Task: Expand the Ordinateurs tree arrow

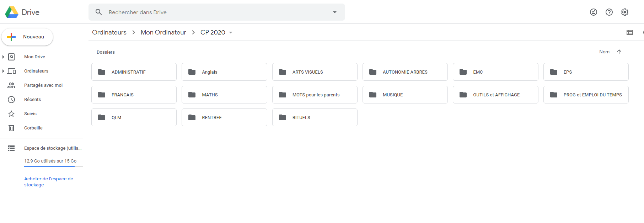Action: click(x=3, y=71)
